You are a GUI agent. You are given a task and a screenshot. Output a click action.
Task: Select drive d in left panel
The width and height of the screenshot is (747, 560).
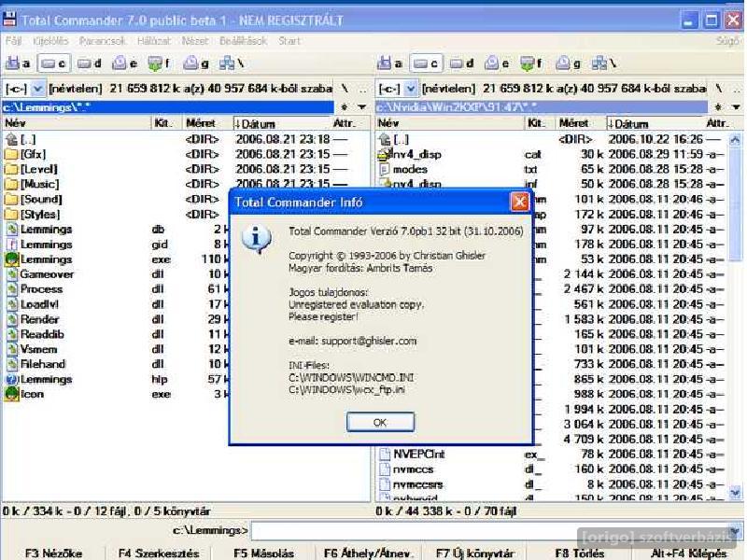pos(90,63)
